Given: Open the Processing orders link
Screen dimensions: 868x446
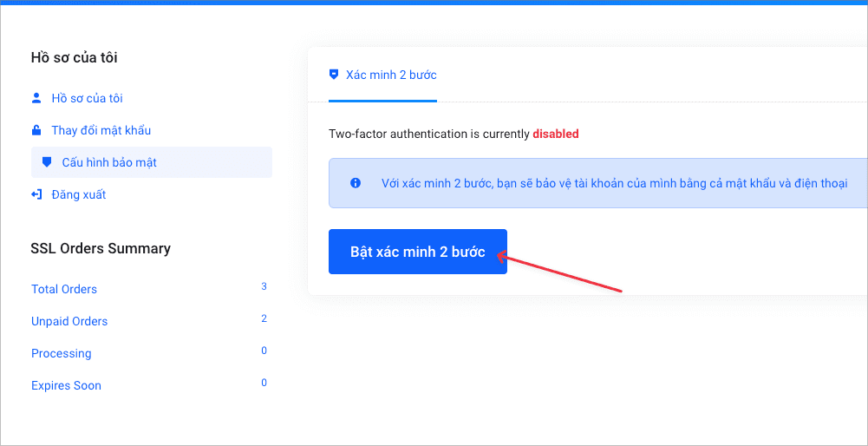Looking at the screenshot, I should [61, 353].
